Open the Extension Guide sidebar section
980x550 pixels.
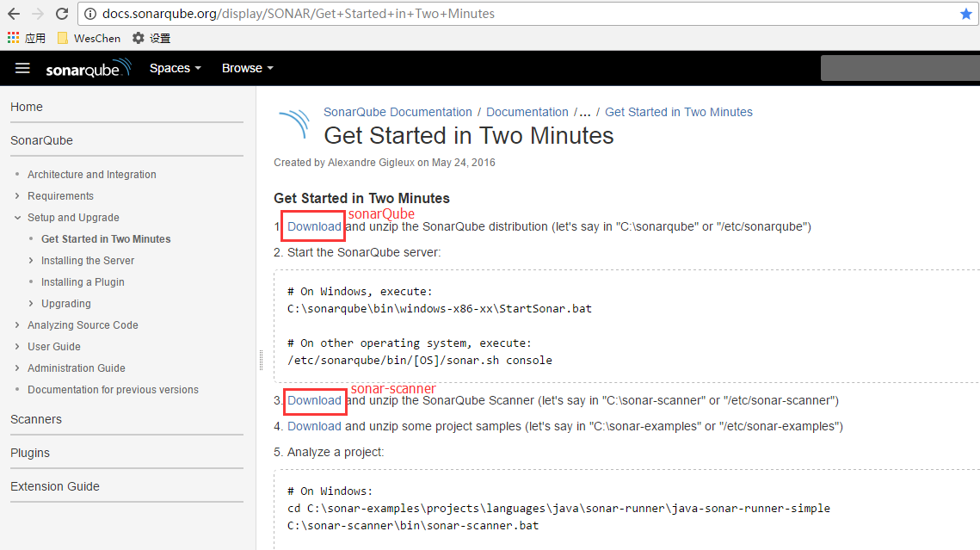tap(55, 486)
